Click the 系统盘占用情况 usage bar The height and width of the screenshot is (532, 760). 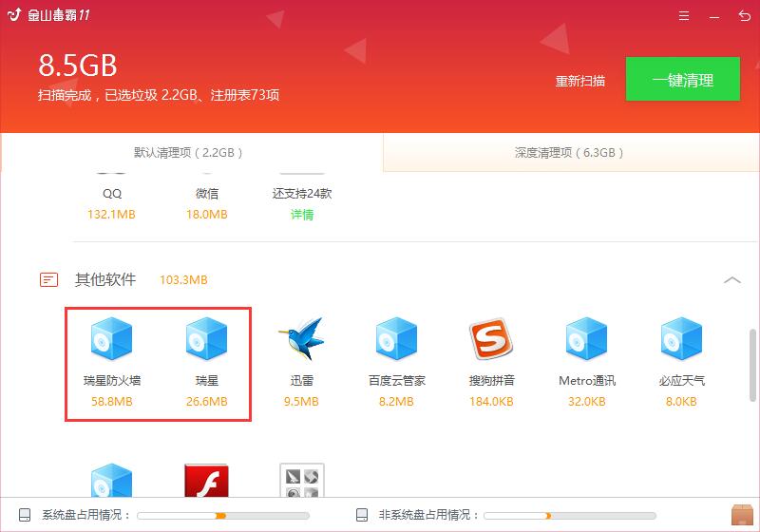223,516
